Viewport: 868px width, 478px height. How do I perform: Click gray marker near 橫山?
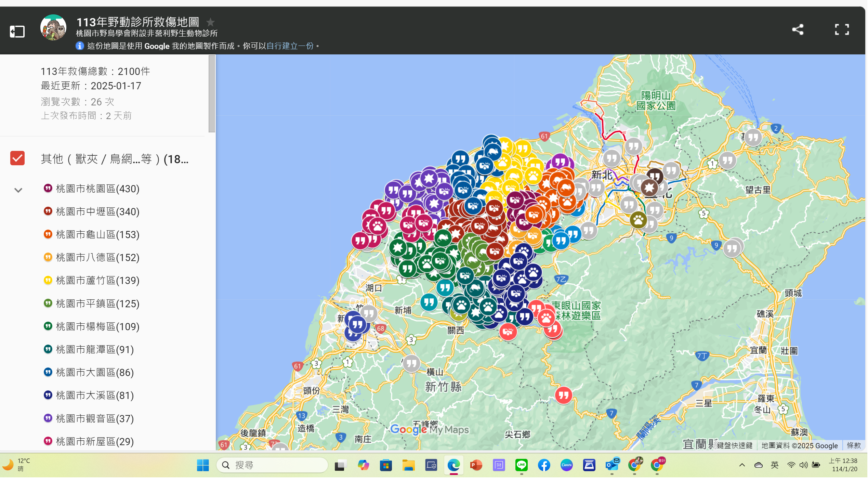pos(411,363)
